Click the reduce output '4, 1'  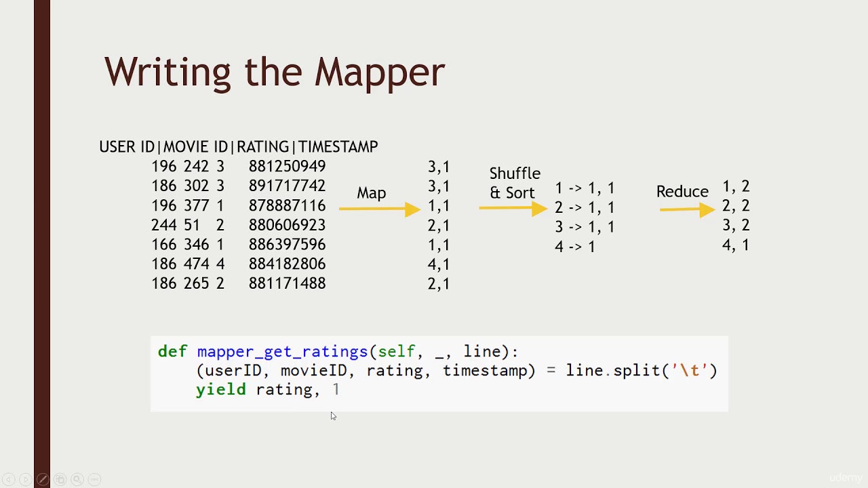coord(736,245)
